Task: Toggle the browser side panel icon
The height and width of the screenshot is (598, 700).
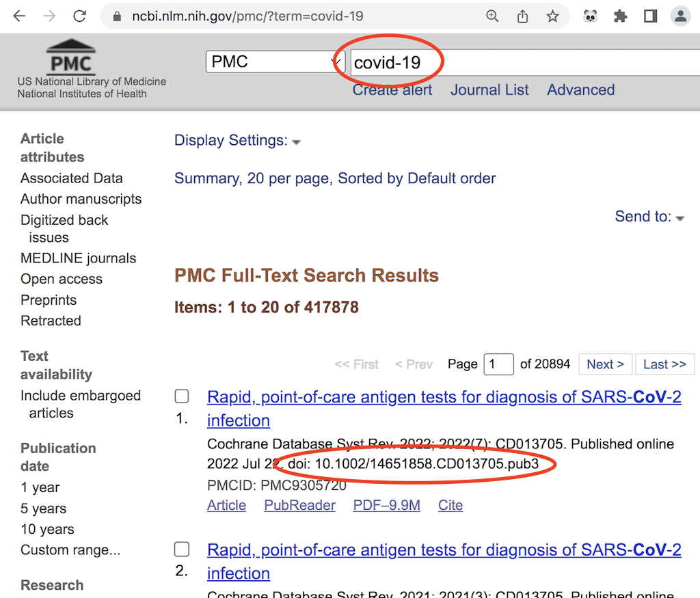Action: click(x=650, y=16)
